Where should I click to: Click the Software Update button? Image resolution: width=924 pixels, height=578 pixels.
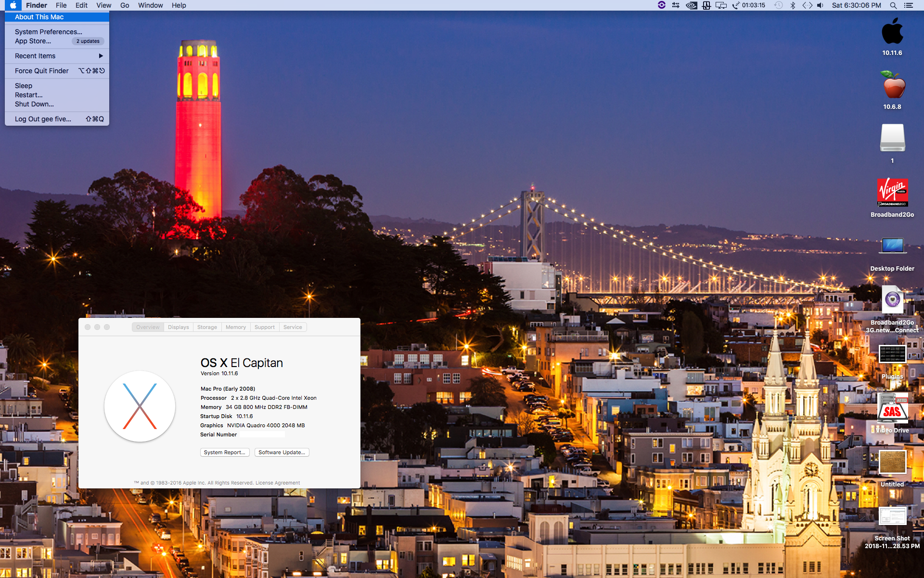(282, 452)
